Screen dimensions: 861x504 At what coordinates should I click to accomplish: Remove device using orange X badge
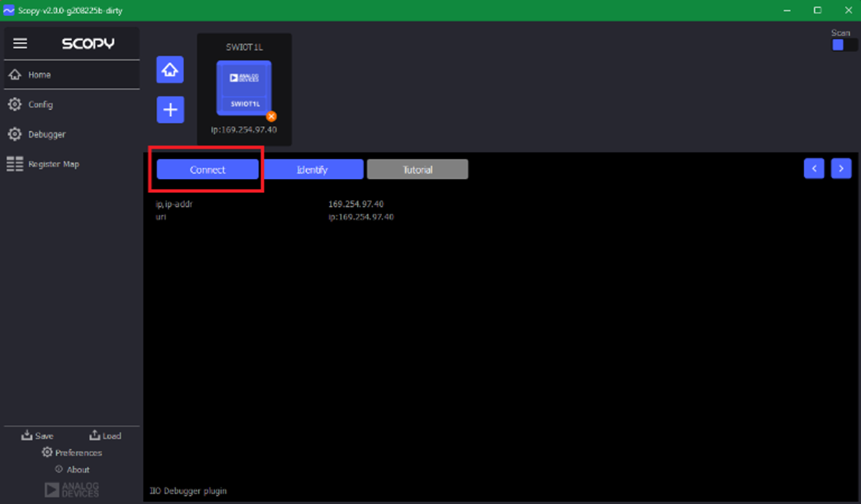[x=271, y=116]
